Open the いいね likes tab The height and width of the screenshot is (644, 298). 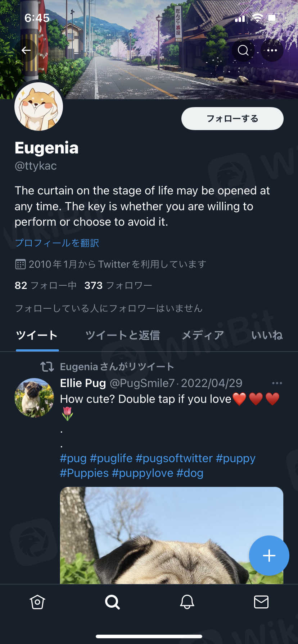click(x=267, y=335)
